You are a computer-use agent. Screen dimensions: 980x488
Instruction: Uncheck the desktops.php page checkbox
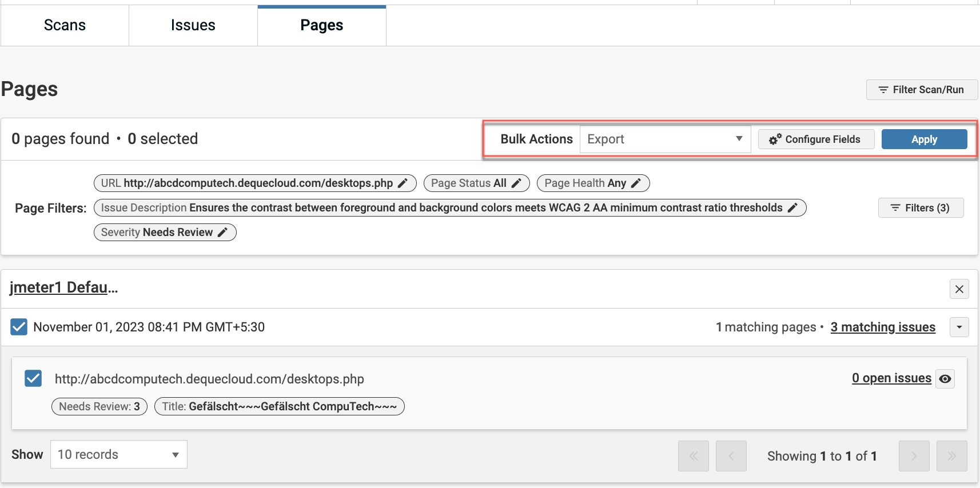[33, 378]
